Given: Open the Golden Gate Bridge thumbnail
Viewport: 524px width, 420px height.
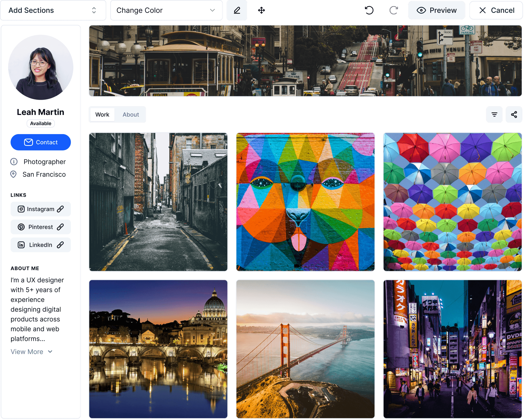Looking at the screenshot, I should (x=305, y=349).
